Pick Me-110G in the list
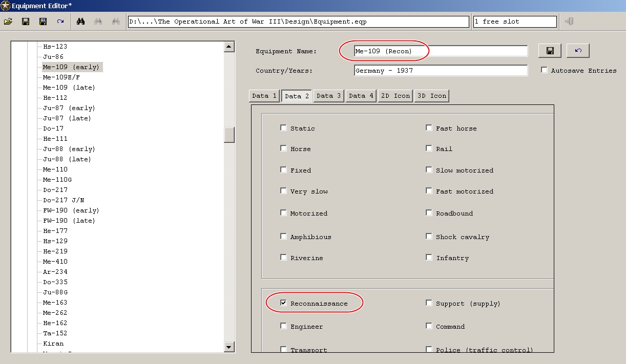Image resolution: width=626 pixels, height=364 pixels. pos(57,180)
